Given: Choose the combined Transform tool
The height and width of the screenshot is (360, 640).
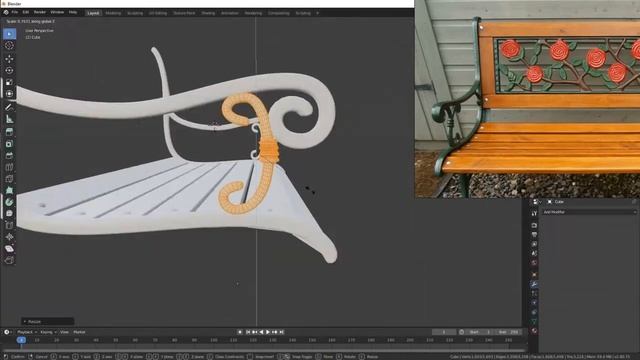Looking at the screenshot, I should (9, 93).
